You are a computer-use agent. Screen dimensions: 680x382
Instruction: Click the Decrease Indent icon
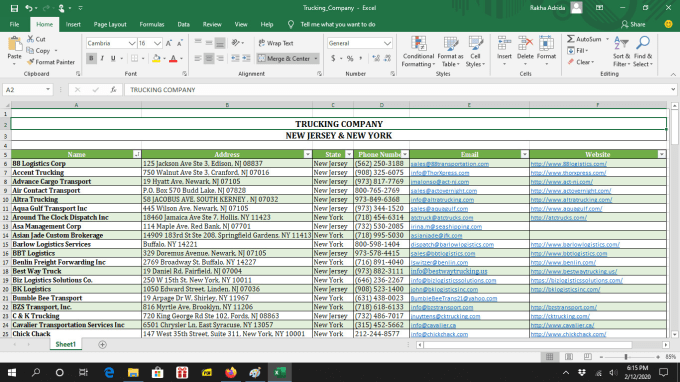click(235, 59)
